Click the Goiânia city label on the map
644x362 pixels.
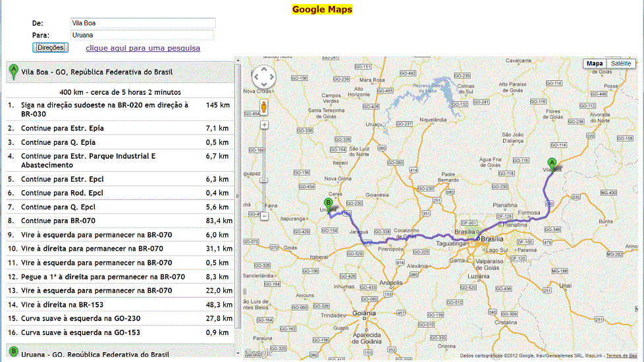pyautogui.click(x=364, y=313)
